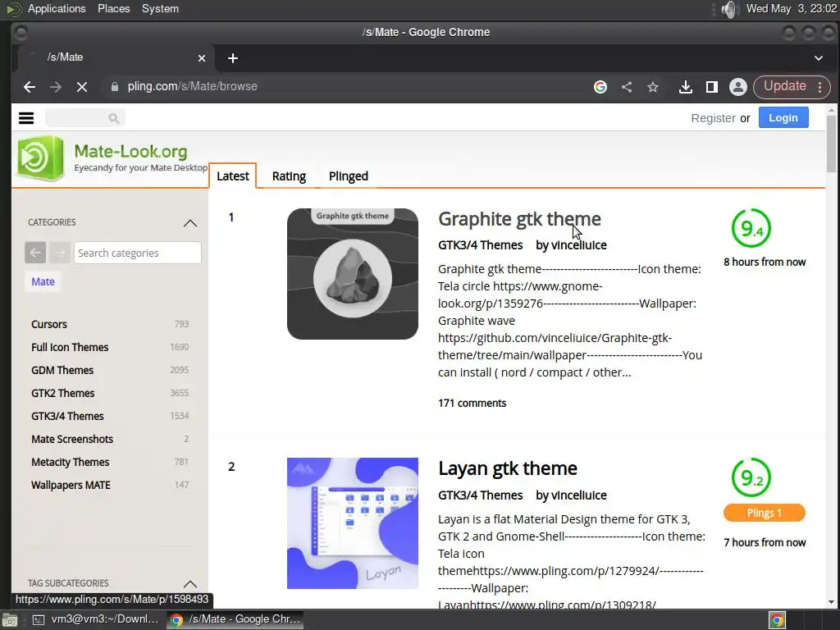Viewport: 840px width, 630px height.
Task: Click the MATE menu logo icon
Action: click(13, 9)
